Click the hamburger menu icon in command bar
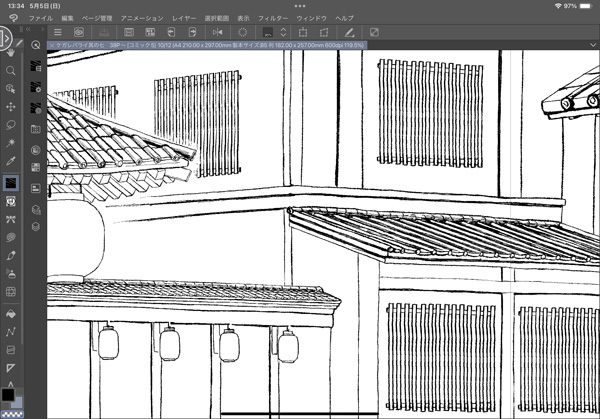Image resolution: width=600 pixels, height=419 pixels. click(x=58, y=33)
